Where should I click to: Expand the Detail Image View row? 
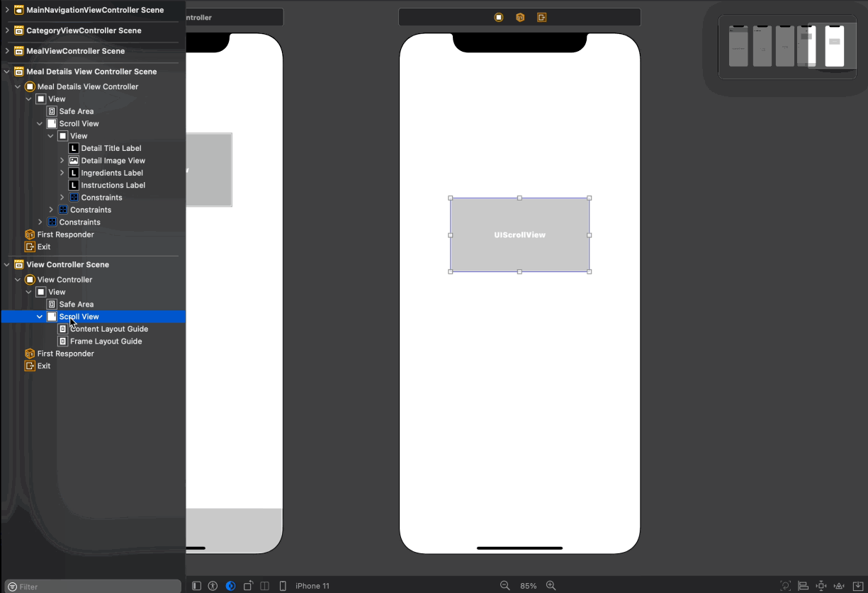pyautogui.click(x=62, y=161)
